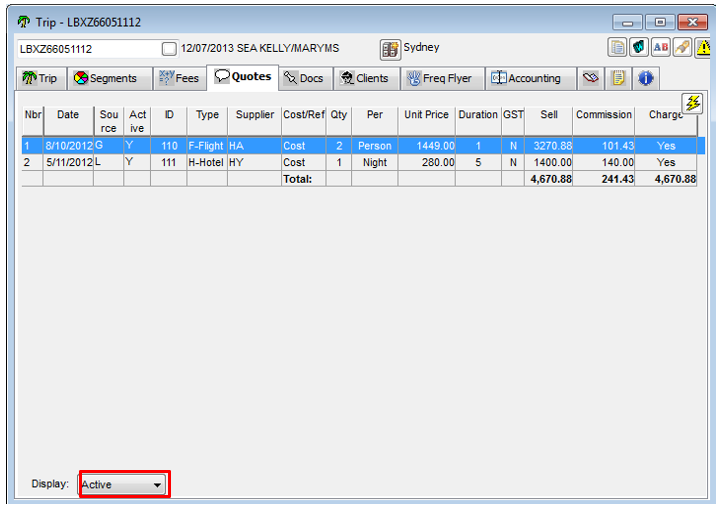Click the unit price 1449.00 cell
The height and width of the screenshot is (508, 723).
tap(427, 146)
